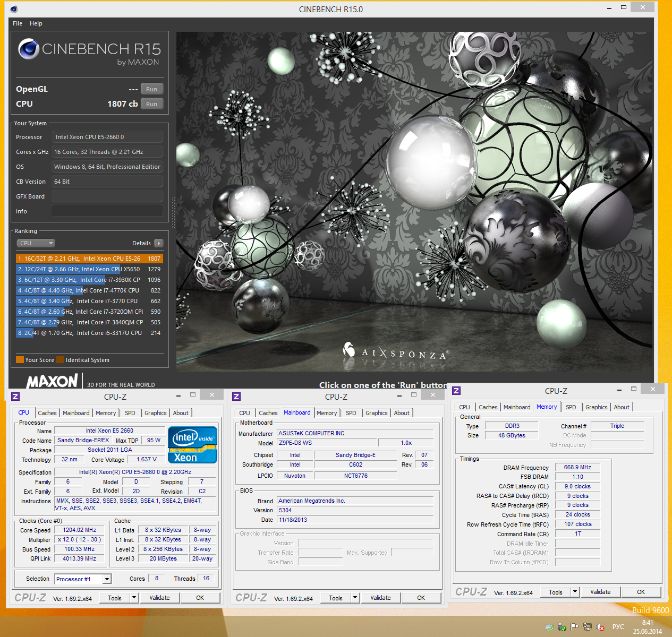Open SPD tab in left CPU-Z window

click(x=130, y=413)
